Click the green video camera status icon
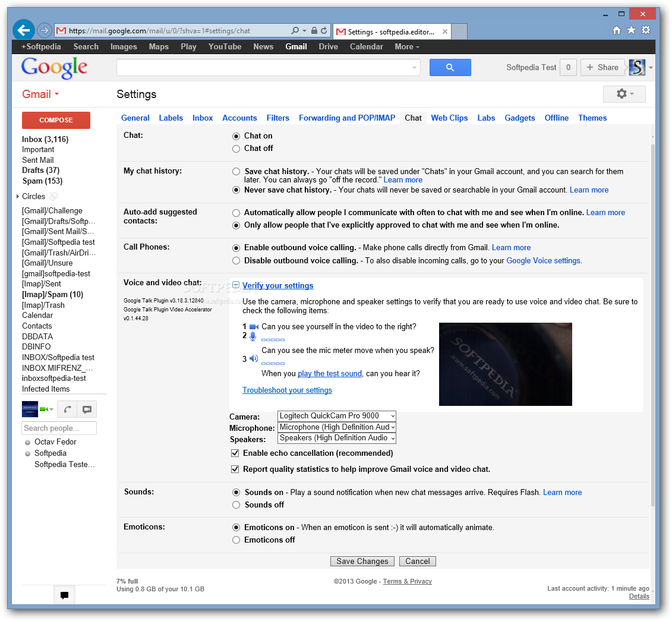Viewport: 672px width, 621px height. pyautogui.click(x=44, y=409)
